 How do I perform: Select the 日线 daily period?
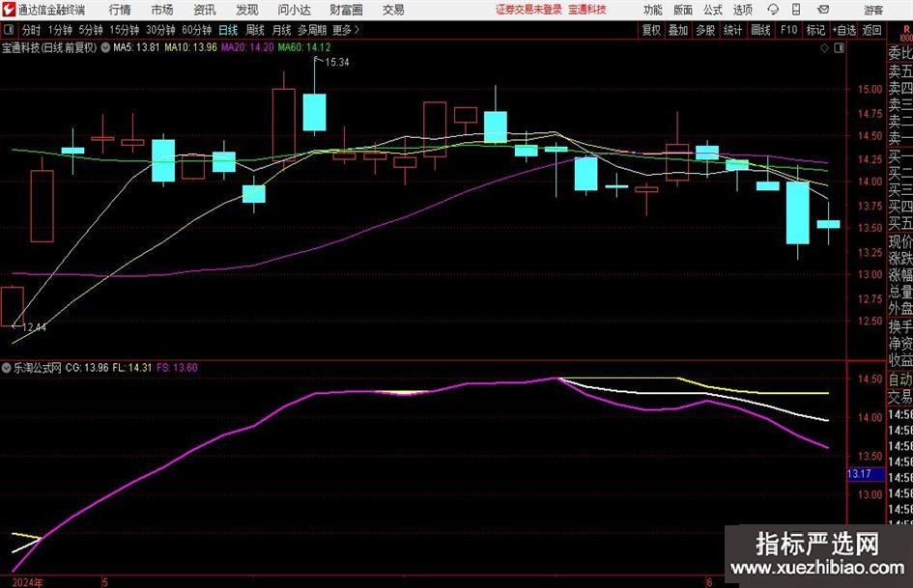(228, 30)
